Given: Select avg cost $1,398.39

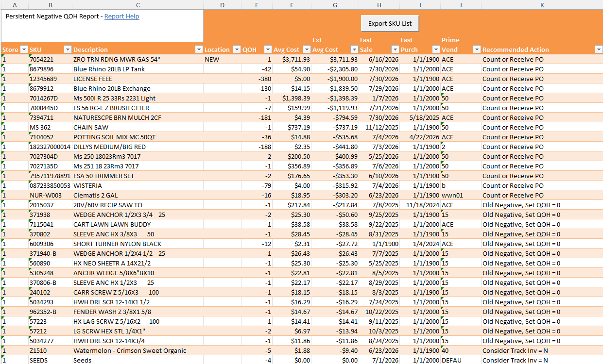Looking at the screenshot, I should 292,98.
